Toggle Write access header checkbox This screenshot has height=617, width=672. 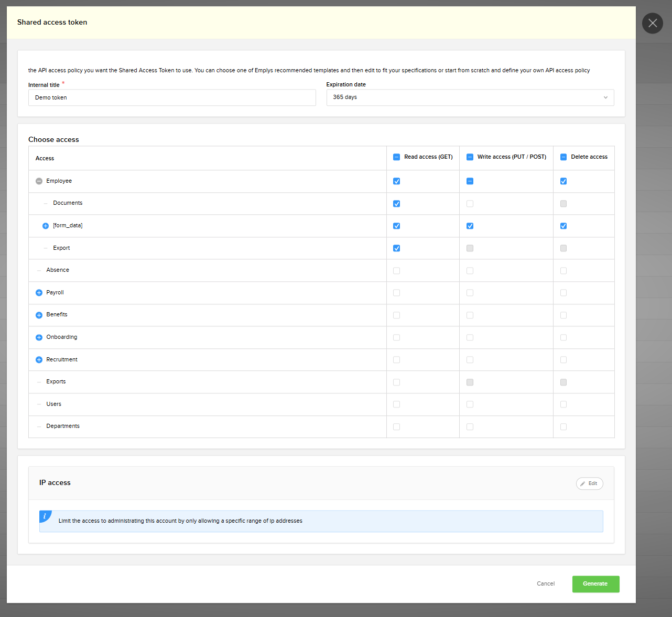[x=470, y=157]
